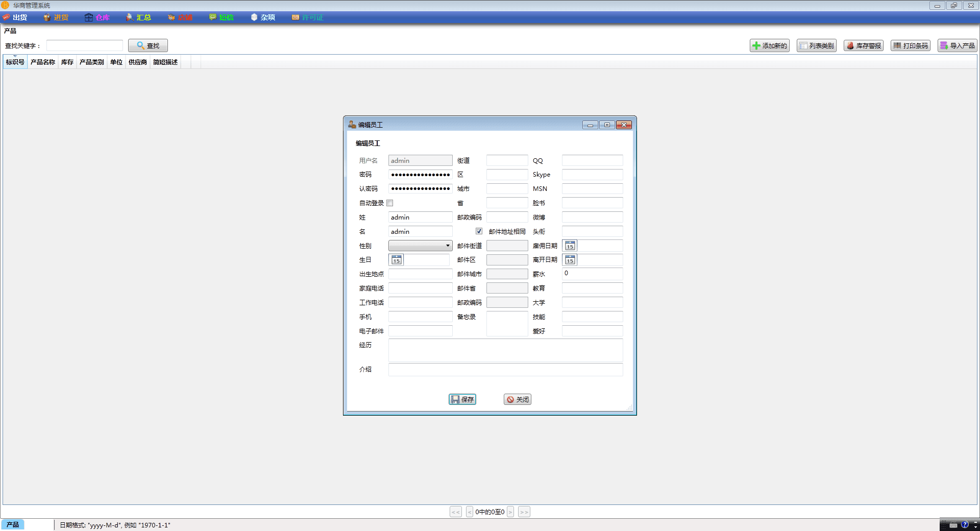Go to first page with << button

(456, 512)
